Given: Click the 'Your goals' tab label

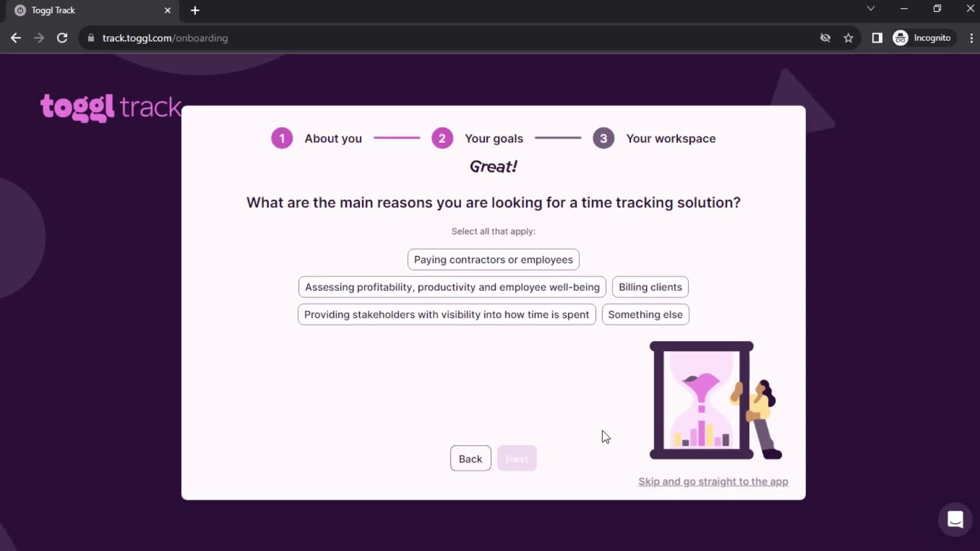Looking at the screenshot, I should (495, 139).
